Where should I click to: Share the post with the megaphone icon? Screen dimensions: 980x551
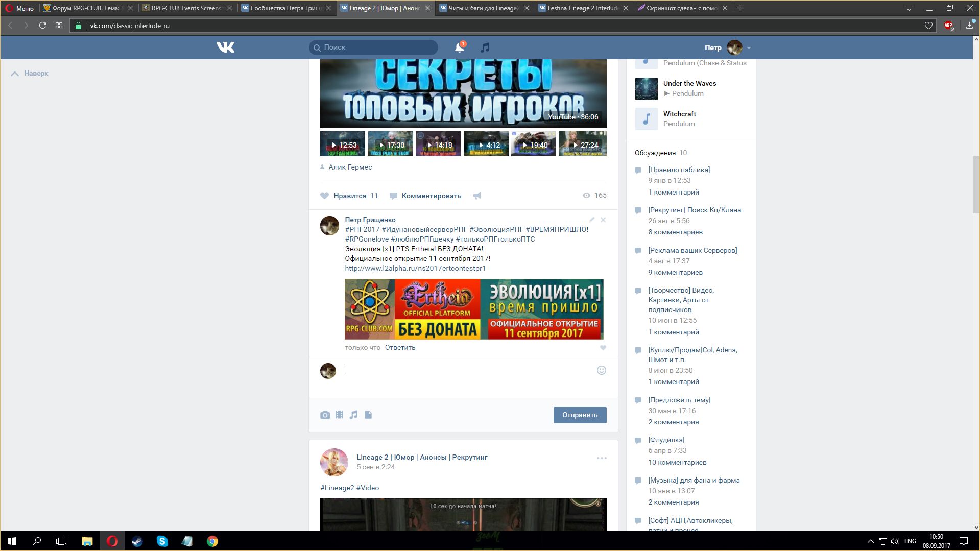[x=476, y=196]
